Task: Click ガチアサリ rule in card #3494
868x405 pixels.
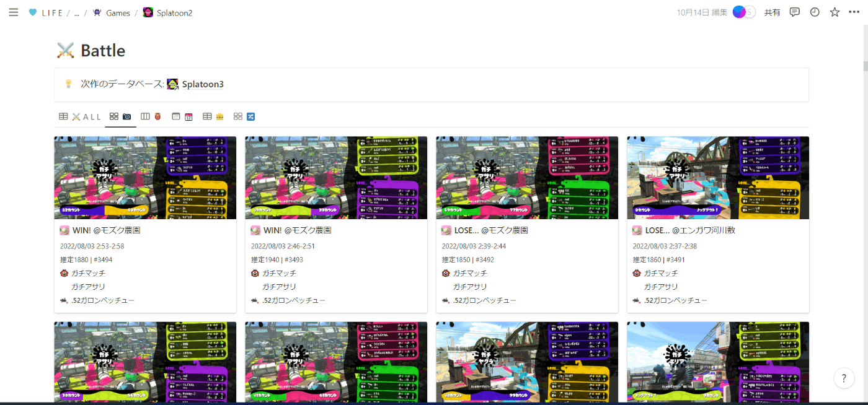Action: pos(88,287)
